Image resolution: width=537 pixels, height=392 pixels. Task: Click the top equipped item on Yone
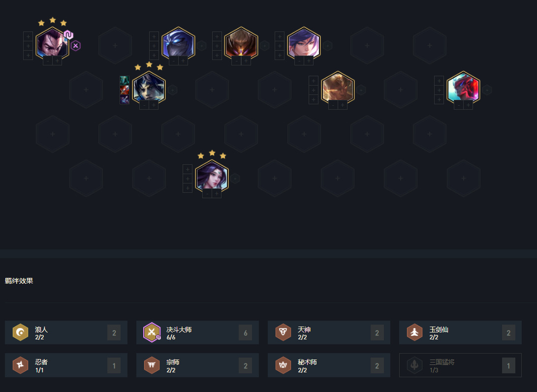point(125,81)
